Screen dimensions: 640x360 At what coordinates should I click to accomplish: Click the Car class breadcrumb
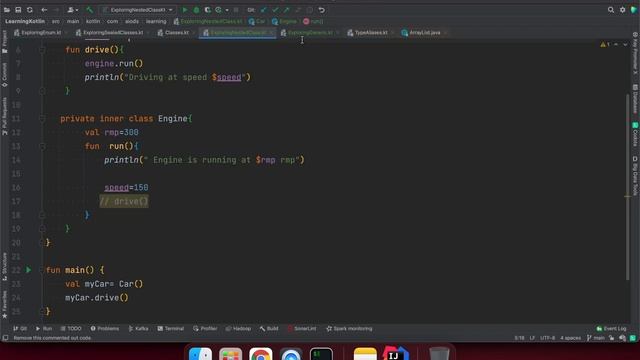pyautogui.click(x=257, y=21)
